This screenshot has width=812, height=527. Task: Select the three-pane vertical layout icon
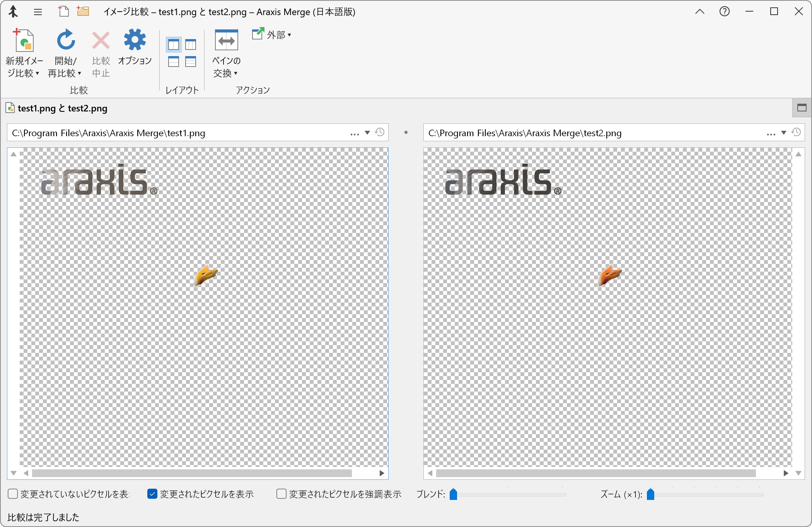(190, 44)
